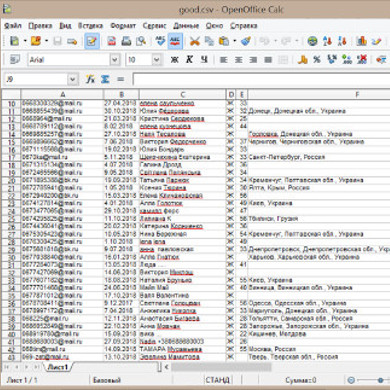Click the horizontal scrollbar thumb
Viewport: 390px width, 390px height.
[221, 367]
